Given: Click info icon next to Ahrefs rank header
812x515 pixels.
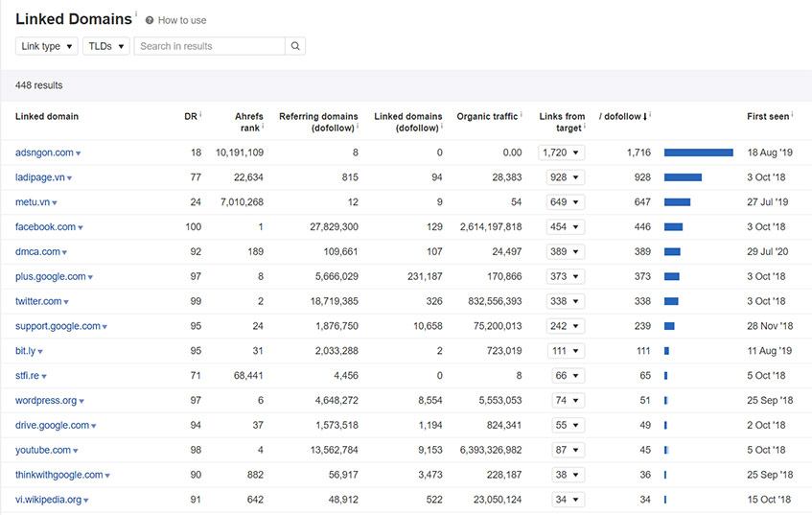Looking at the screenshot, I should click(263, 126).
